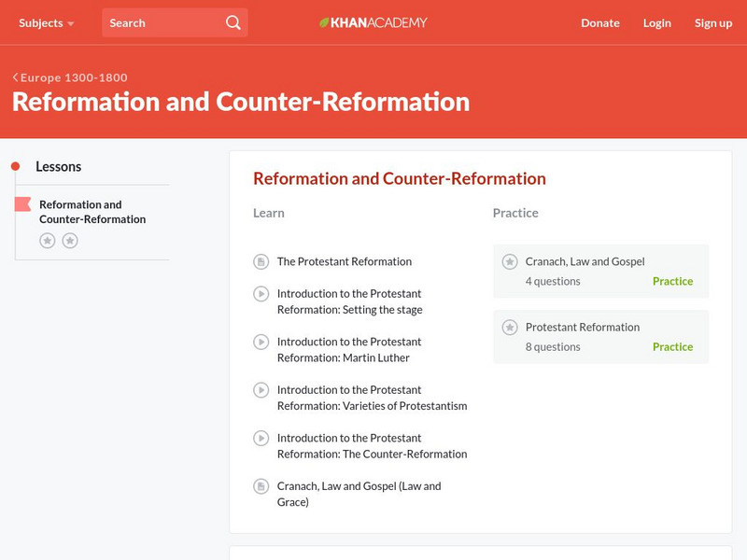Start practicing Cranach, Law and Gospel
Image resolution: width=747 pixels, height=560 pixels.
[673, 281]
